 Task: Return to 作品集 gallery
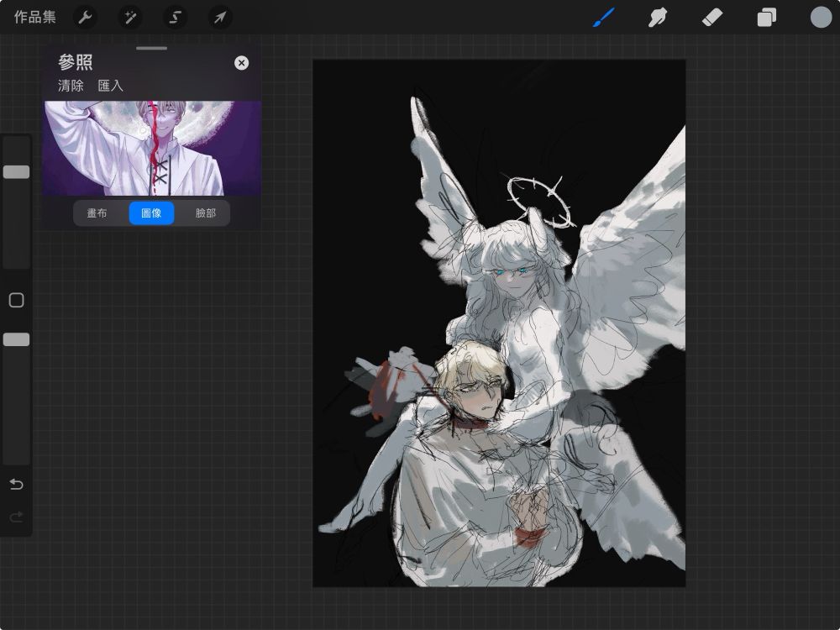[34, 17]
